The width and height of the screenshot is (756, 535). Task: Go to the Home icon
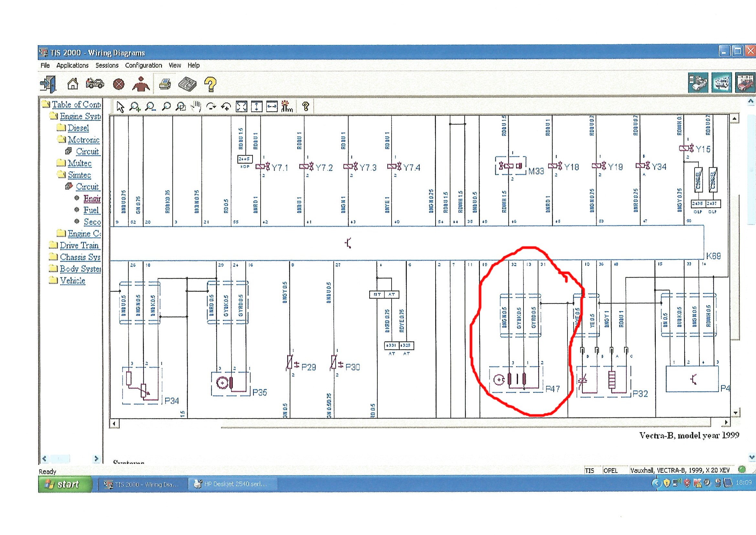coord(72,84)
